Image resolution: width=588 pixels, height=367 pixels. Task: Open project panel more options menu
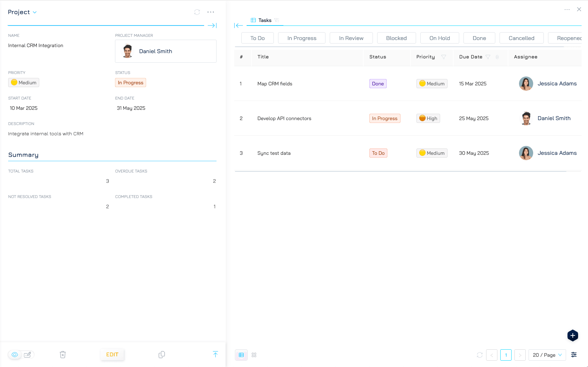(211, 12)
